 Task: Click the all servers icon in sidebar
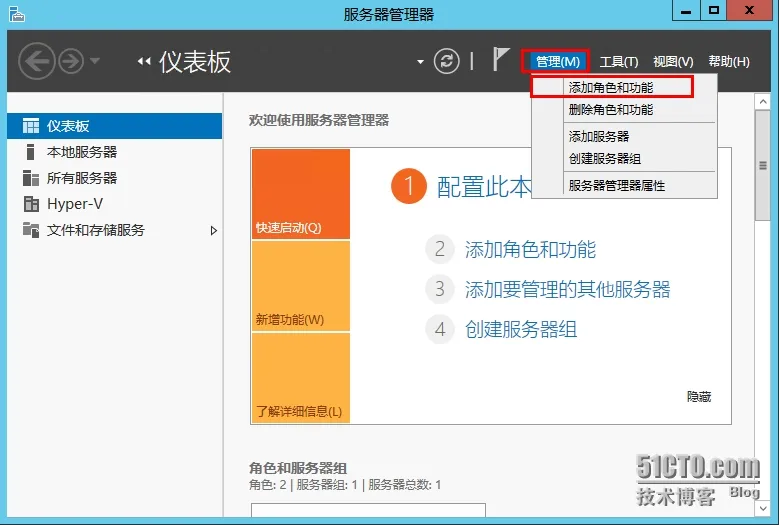coord(31,178)
